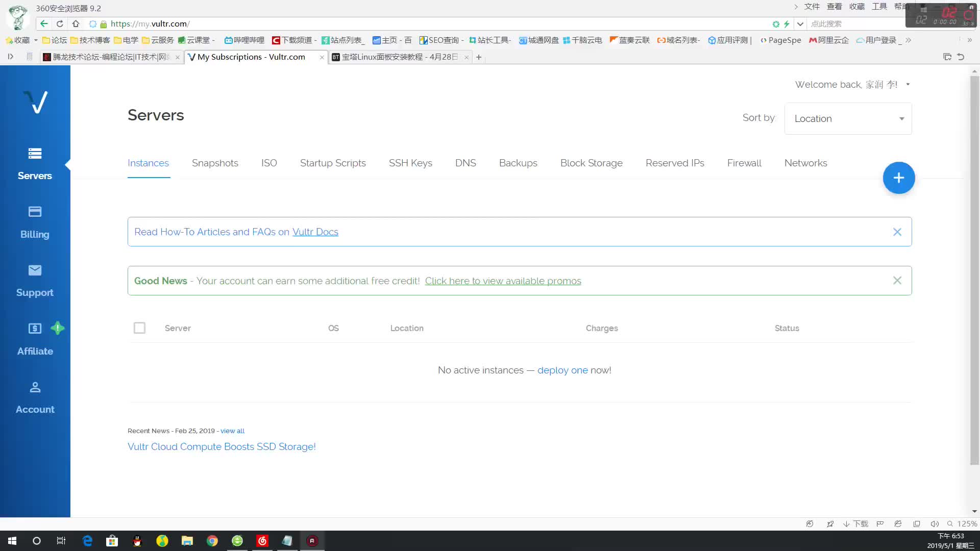Switch to the ISO tab
The height and width of the screenshot is (551, 980).
269,163
